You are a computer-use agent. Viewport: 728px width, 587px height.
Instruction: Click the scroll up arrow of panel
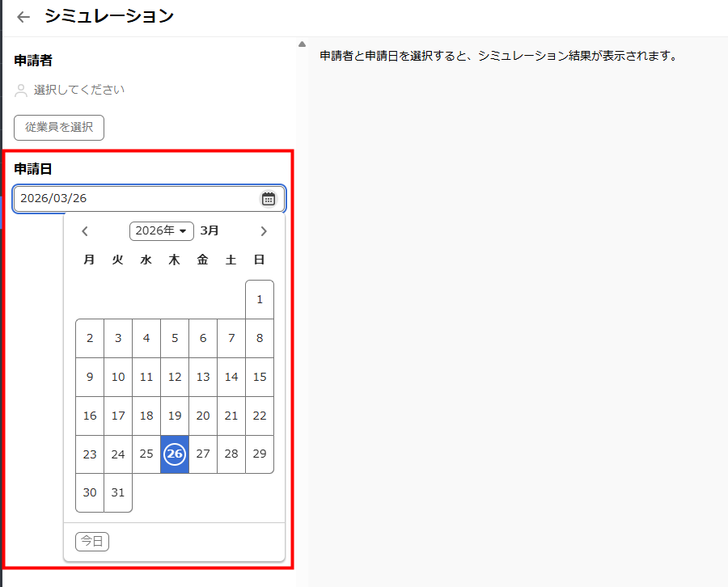point(302,44)
